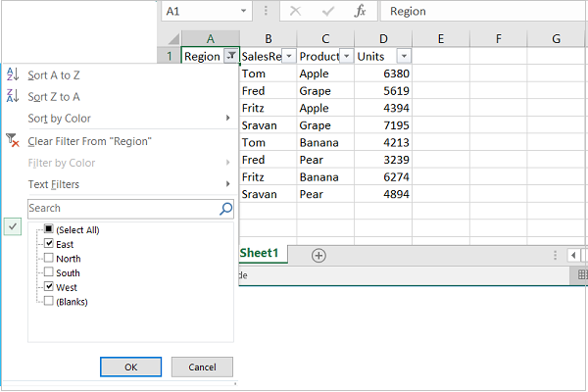Switch to the Sheet1 tab

(260, 253)
